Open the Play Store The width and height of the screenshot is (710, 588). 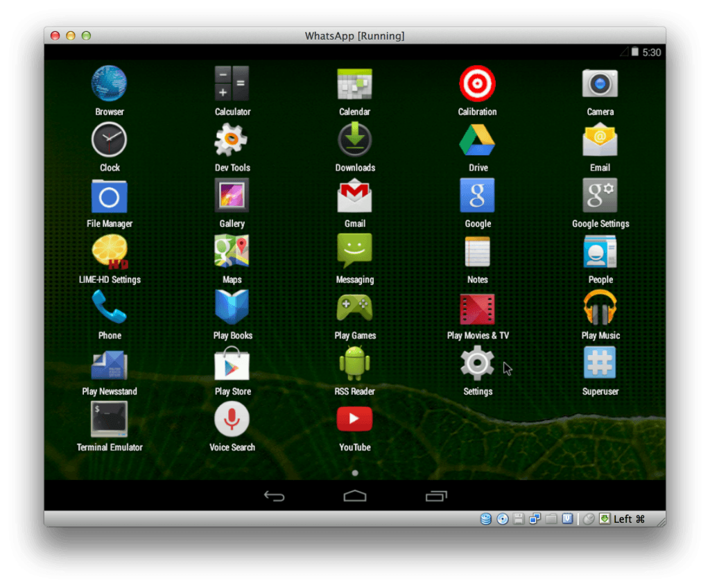point(232,364)
